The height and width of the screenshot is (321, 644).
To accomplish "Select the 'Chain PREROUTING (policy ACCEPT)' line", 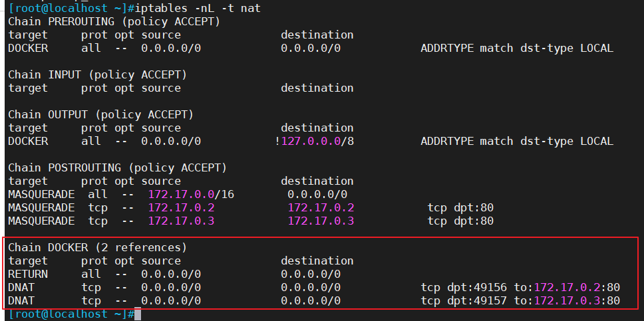I will [x=114, y=21].
